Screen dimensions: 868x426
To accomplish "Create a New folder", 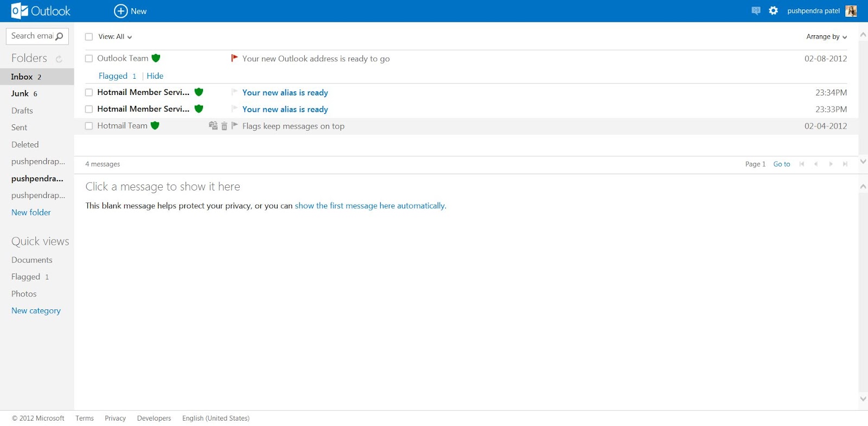I will pos(31,213).
